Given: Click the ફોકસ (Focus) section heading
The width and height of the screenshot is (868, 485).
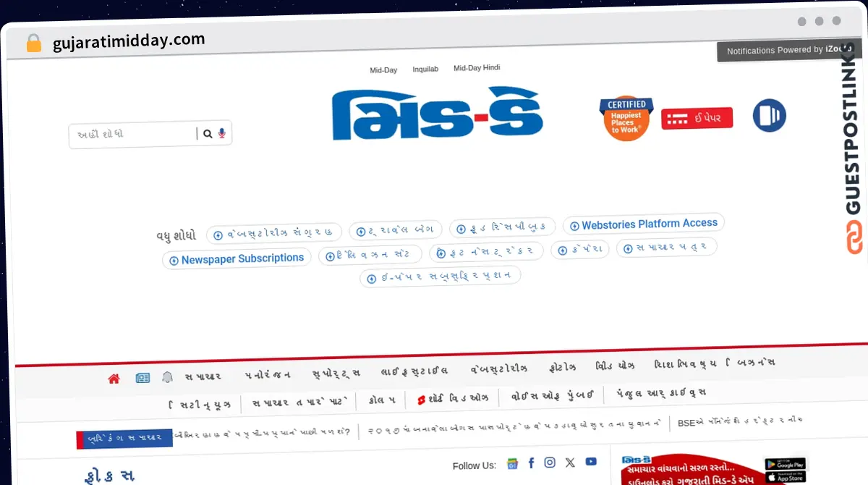Looking at the screenshot, I should pyautogui.click(x=109, y=476).
